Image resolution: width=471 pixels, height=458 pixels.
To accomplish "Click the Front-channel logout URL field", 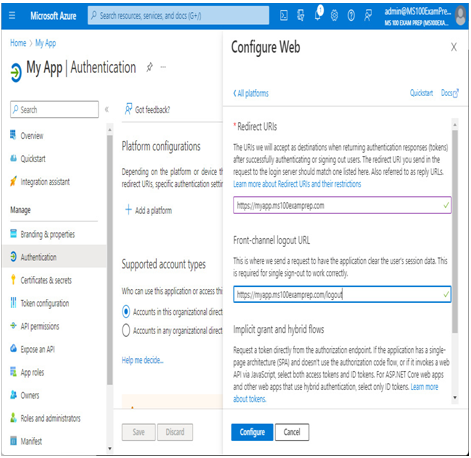I will [x=342, y=294].
